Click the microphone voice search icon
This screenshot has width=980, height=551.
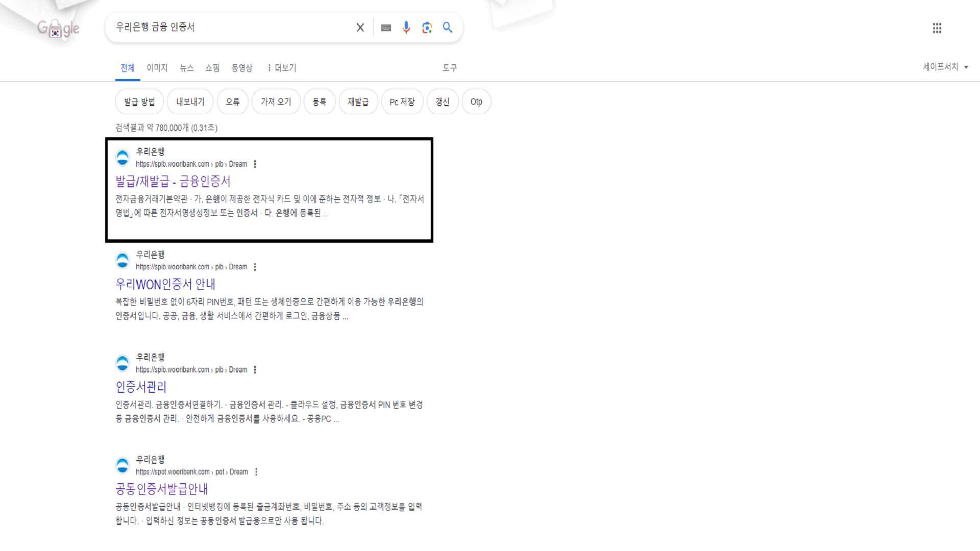[x=406, y=28]
